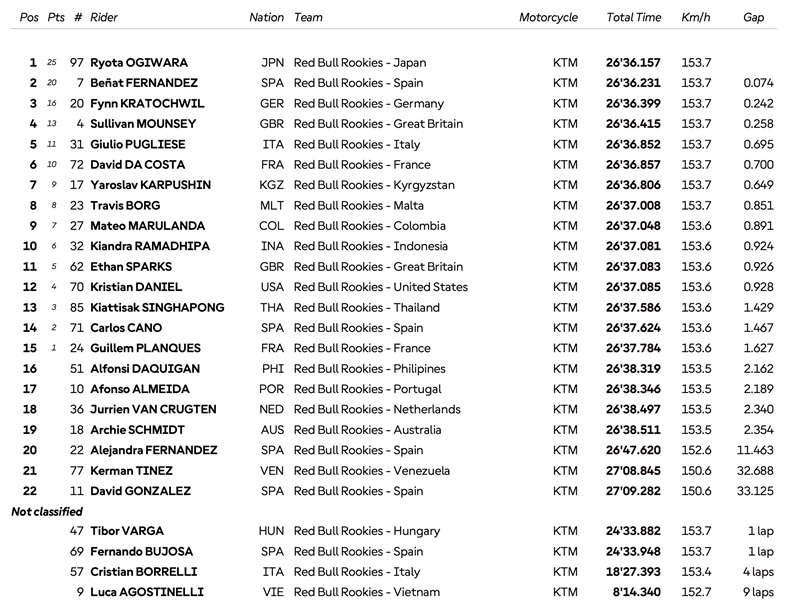
Task: Click the Nation column header
Action: pos(266,17)
